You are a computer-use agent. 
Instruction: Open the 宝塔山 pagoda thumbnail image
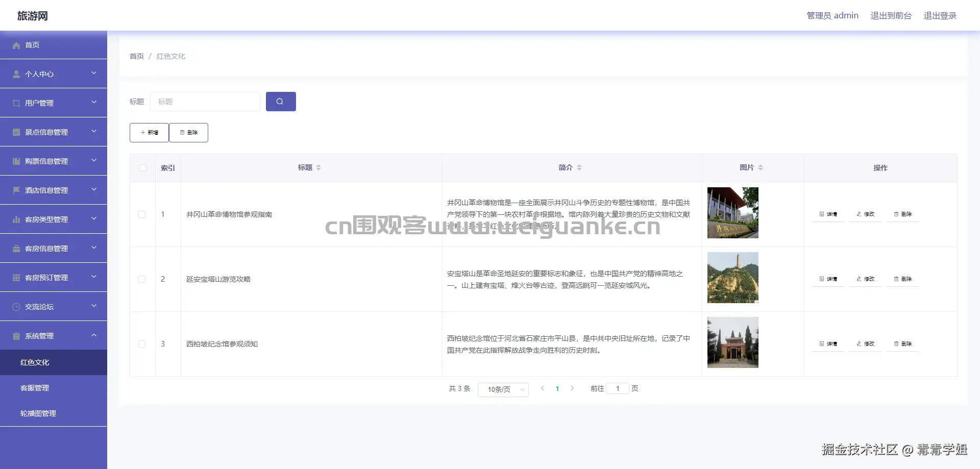[x=732, y=278]
